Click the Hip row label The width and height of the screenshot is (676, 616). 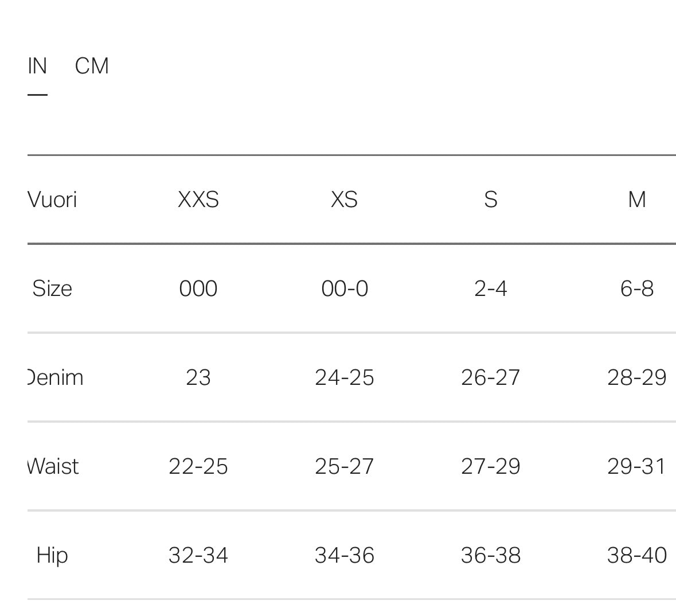point(52,555)
